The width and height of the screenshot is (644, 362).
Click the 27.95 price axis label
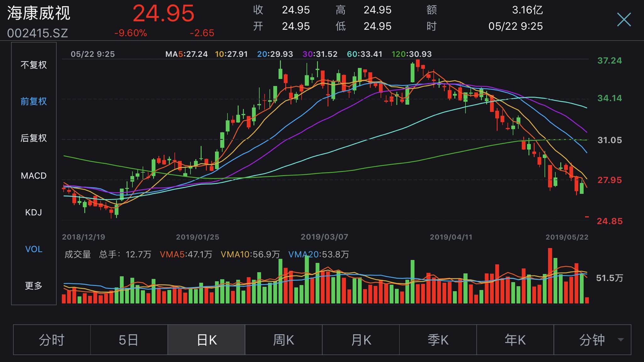pyautogui.click(x=610, y=180)
